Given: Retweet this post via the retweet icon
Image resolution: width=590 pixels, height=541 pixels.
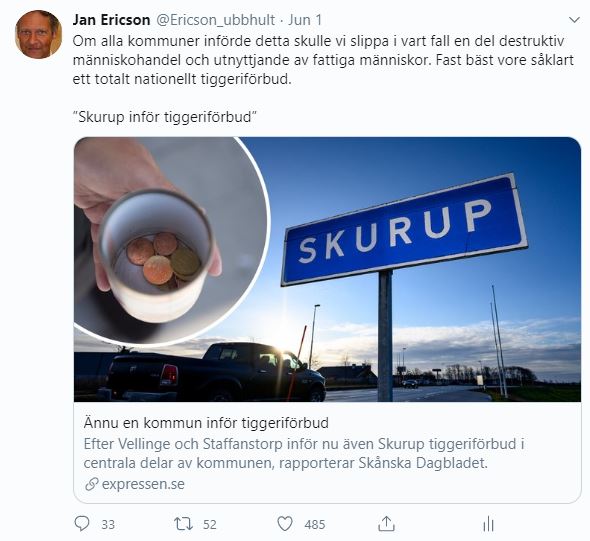Looking at the screenshot, I should [183, 524].
